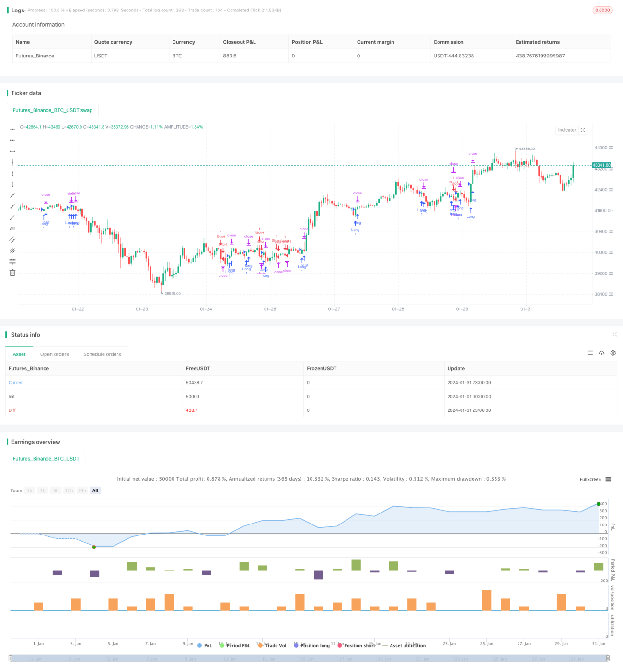
Task: Click the list view icon in Status info
Action: (x=590, y=353)
